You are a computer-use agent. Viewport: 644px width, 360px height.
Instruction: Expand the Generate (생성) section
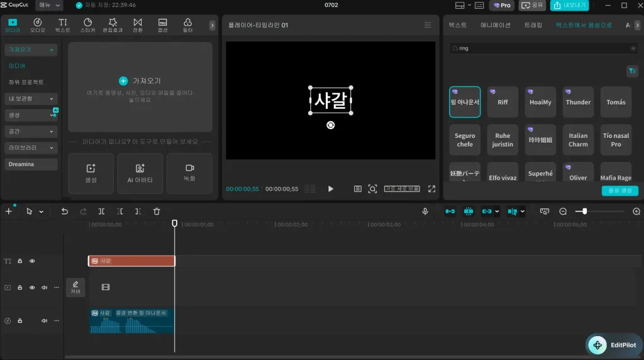coord(31,115)
